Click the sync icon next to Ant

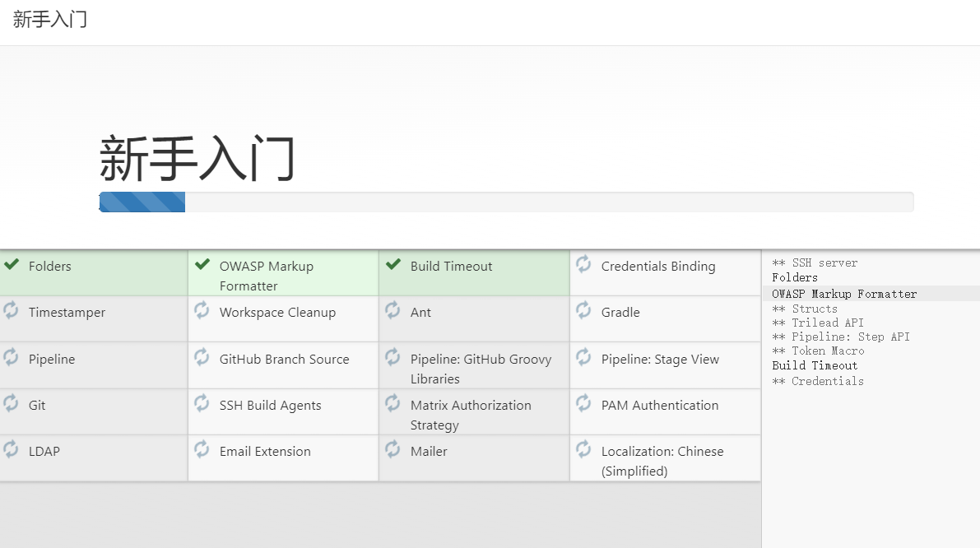pyautogui.click(x=393, y=310)
